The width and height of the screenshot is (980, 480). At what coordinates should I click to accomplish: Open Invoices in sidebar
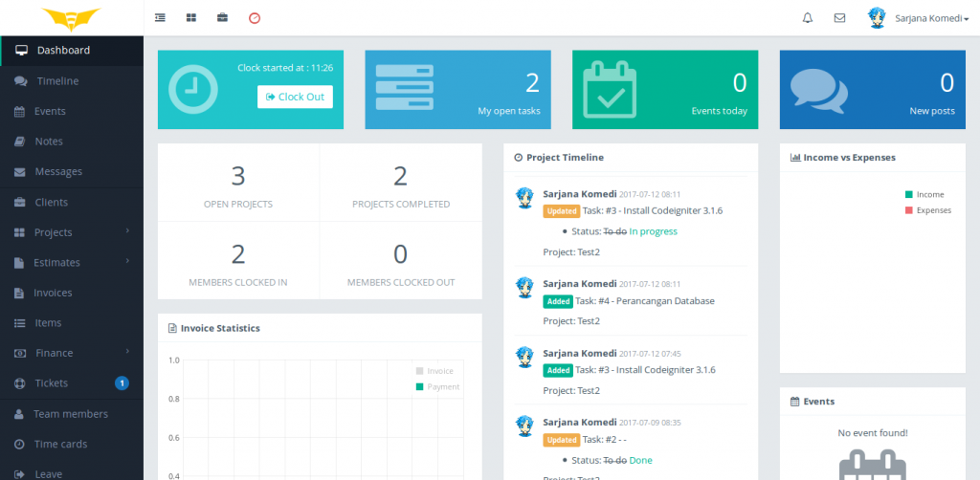pos(72,293)
